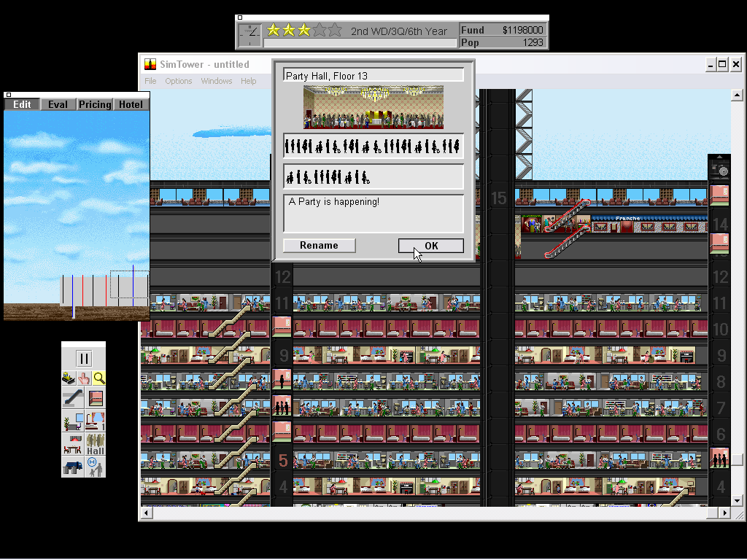Select the office room build tool

click(x=73, y=421)
